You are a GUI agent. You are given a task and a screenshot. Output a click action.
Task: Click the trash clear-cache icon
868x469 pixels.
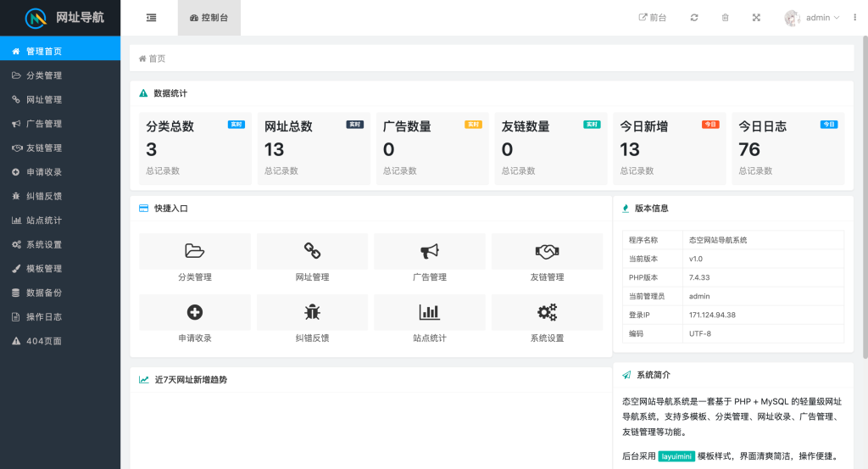[726, 18]
